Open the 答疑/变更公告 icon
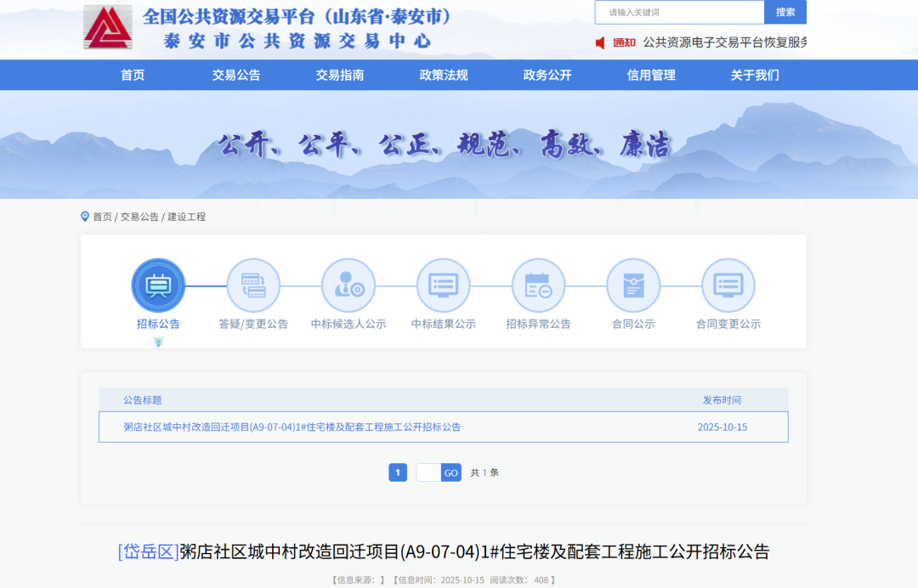 coord(253,286)
